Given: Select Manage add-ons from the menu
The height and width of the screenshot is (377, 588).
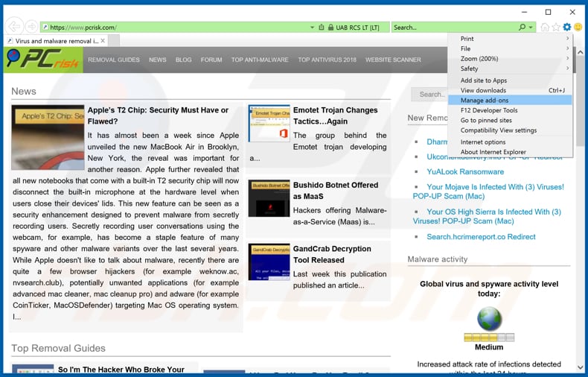Looking at the screenshot, I should point(485,100).
